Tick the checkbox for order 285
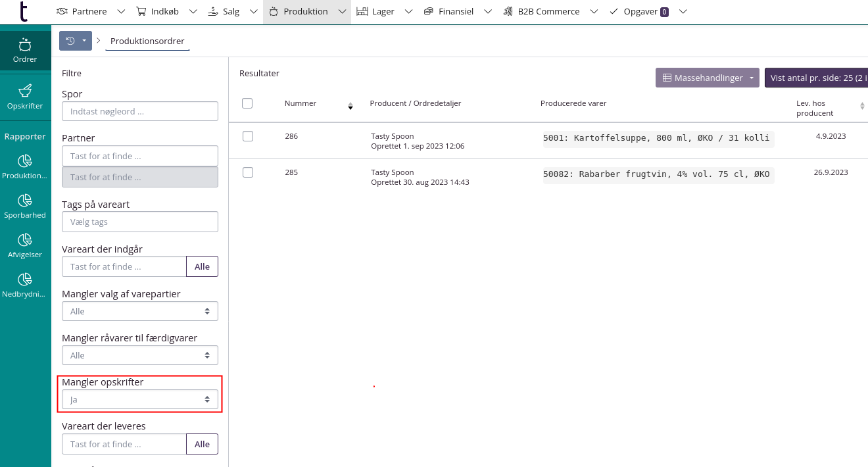Viewport: 868px width, 467px height. coord(248,172)
